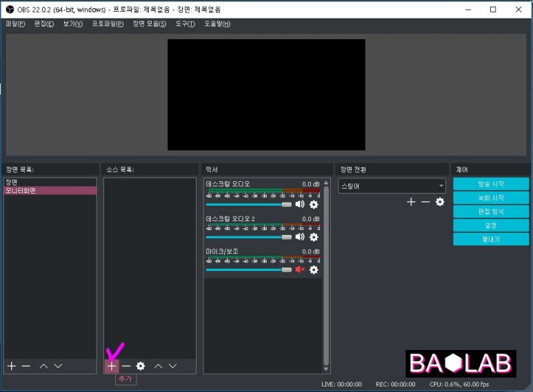Move source up with the arrow
This screenshot has width=533, height=392.
[158, 367]
